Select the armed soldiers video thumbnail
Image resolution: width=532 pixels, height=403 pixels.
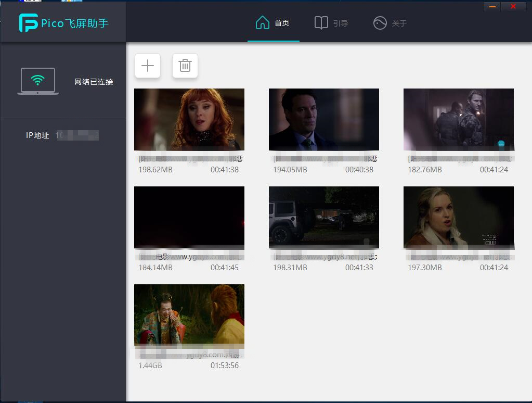tap(459, 120)
